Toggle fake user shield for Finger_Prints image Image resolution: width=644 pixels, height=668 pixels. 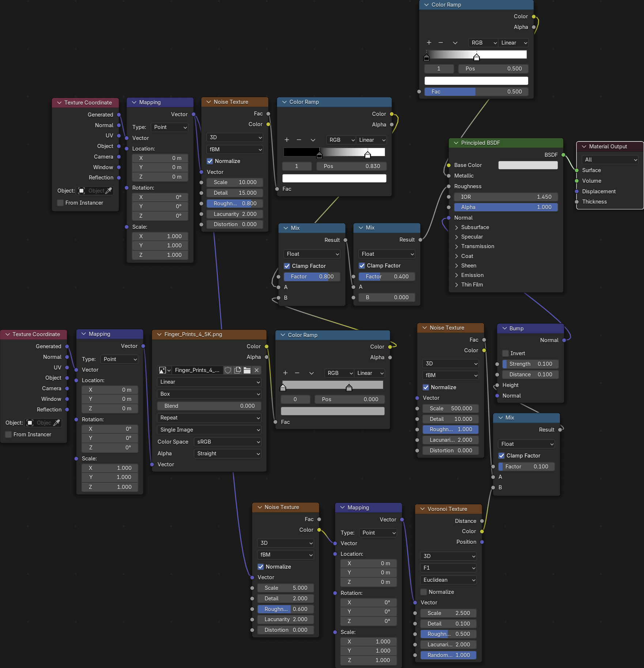point(228,370)
